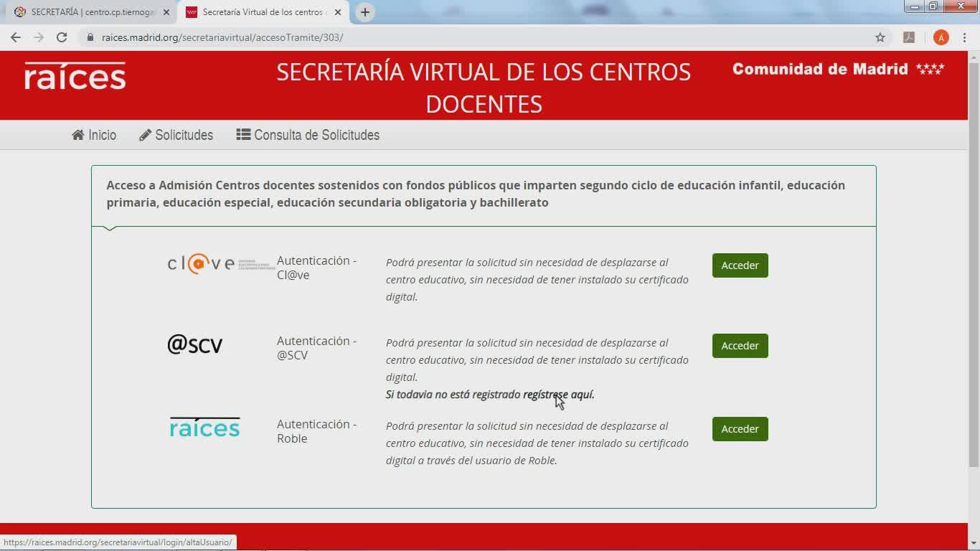
Task: View site security info via lock icon
Action: [90, 37]
